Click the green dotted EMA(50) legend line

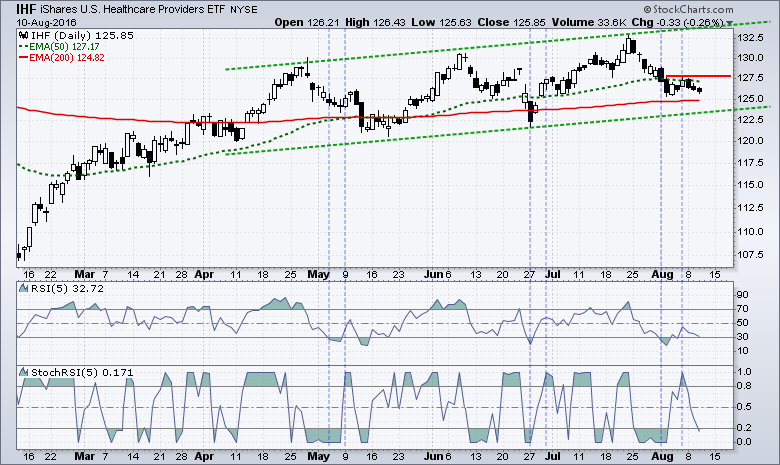23,46
